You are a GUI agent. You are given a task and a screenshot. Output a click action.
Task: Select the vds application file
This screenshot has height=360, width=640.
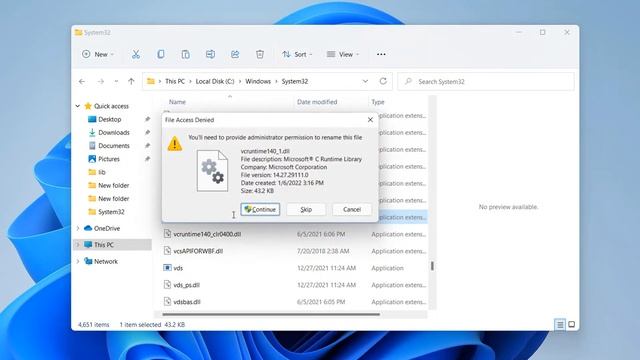[x=178, y=268]
